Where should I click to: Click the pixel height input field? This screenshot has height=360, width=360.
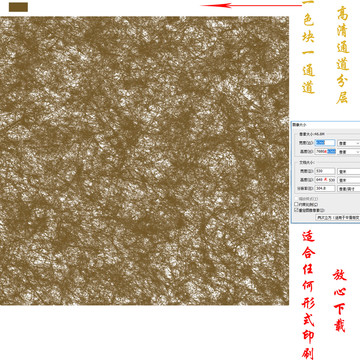325,151
